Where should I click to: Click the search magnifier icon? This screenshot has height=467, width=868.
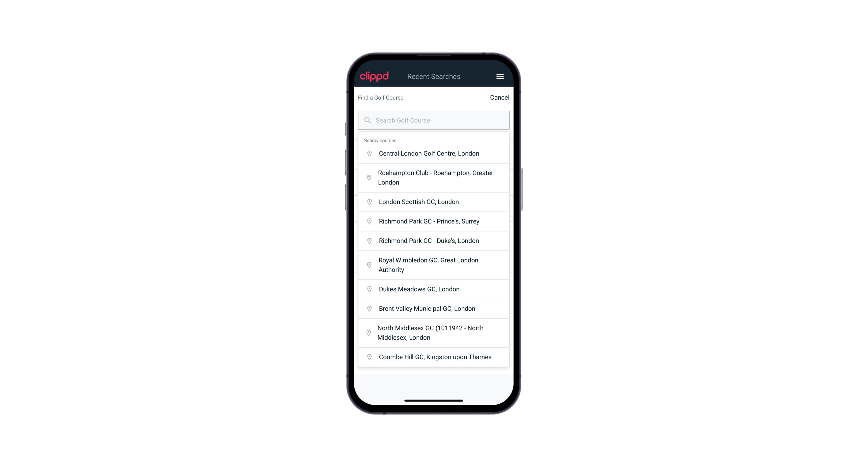[x=367, y=120]
